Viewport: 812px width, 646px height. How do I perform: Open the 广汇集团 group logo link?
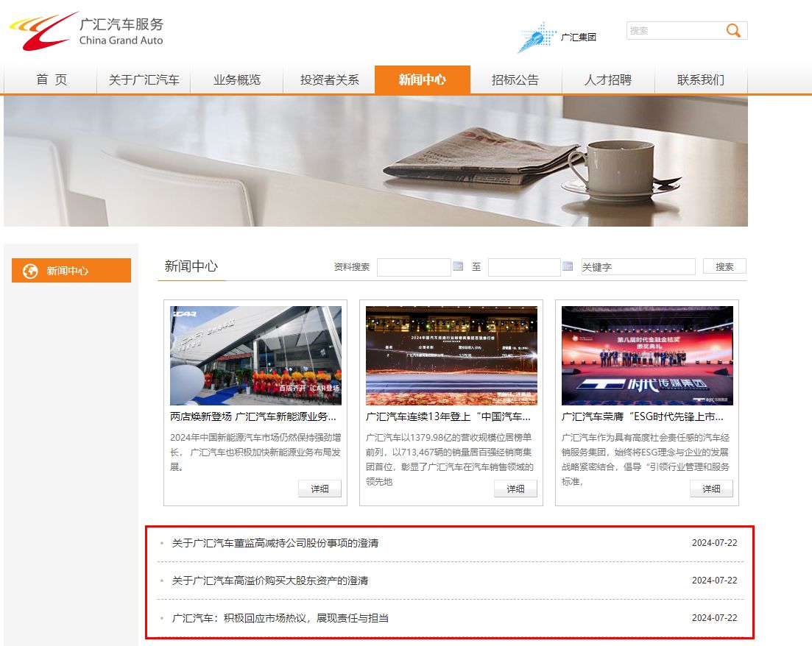557,38
